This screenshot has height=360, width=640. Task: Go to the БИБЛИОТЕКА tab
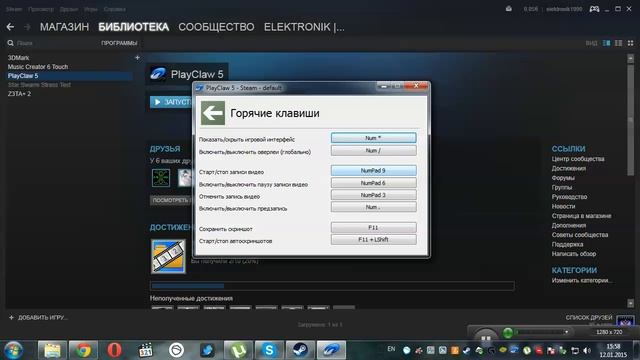[x=133, y=27]
